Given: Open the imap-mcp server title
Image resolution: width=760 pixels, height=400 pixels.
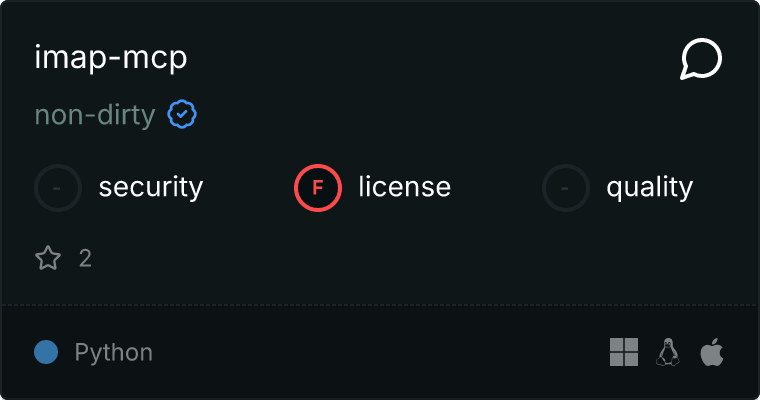Looking at the screenshot, I should click(110, 58).
